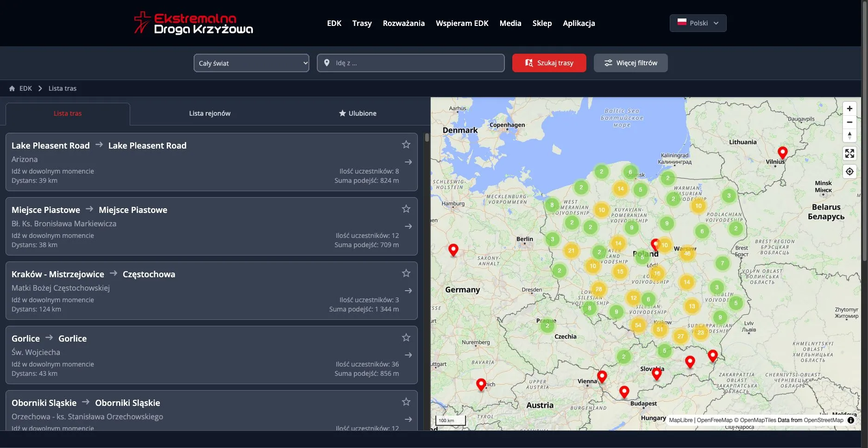Click the cluster 2 at Prague
The height and width of the screenshot is (448, 868).
[547, 326]
